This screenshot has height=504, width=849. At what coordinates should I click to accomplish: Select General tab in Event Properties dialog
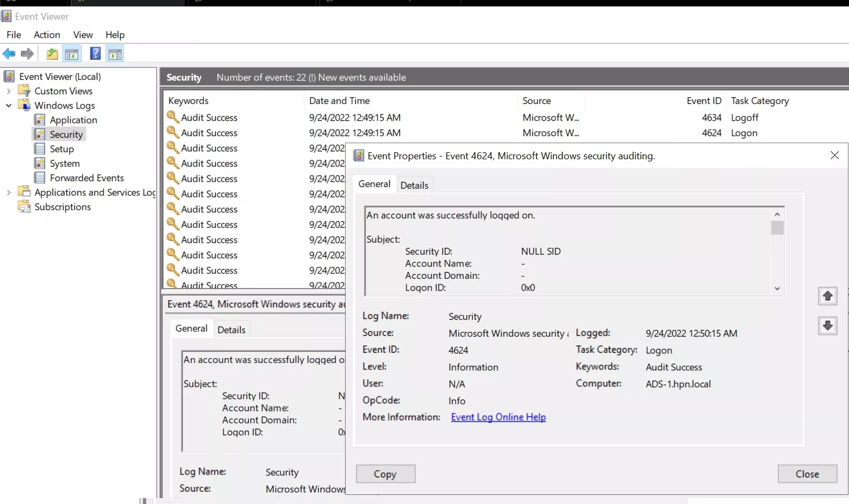pos(375,184)
